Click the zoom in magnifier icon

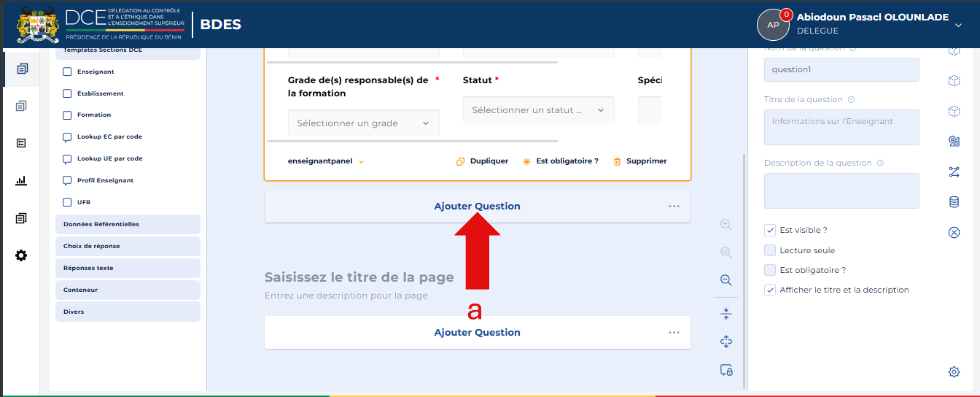click(x=726, y=225)
